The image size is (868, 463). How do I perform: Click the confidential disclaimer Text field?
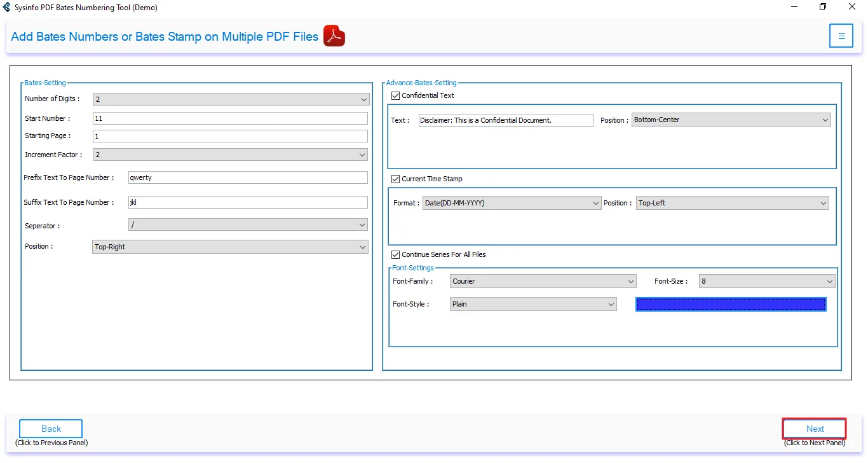[x=506, y=120]
